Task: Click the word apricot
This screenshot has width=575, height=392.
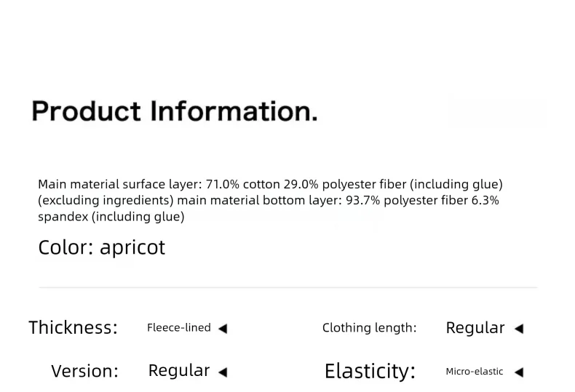Action: [132, 249]
